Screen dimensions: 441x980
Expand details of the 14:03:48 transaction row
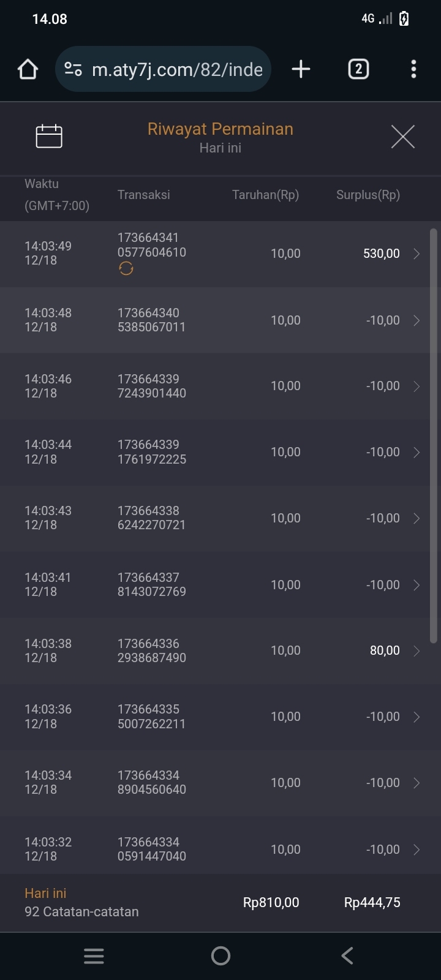pos(417,320)
